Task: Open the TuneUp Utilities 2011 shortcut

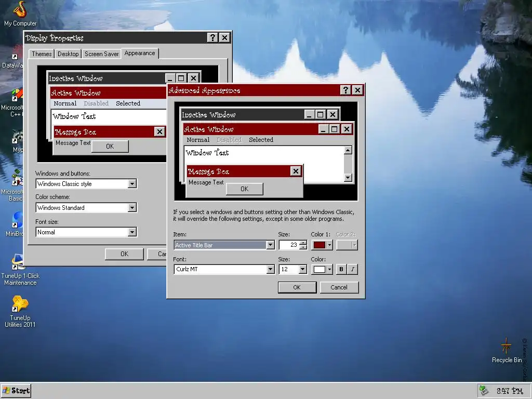Action: [x=20, y=312]
